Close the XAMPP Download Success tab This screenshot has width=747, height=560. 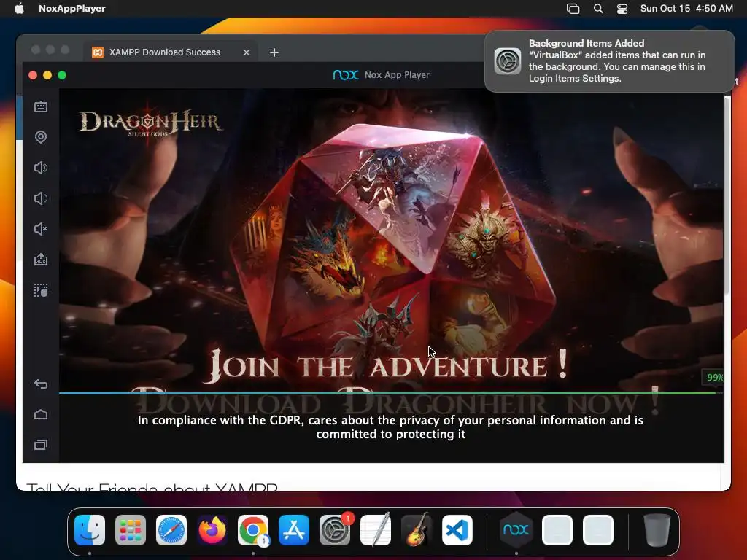point(247,52)
